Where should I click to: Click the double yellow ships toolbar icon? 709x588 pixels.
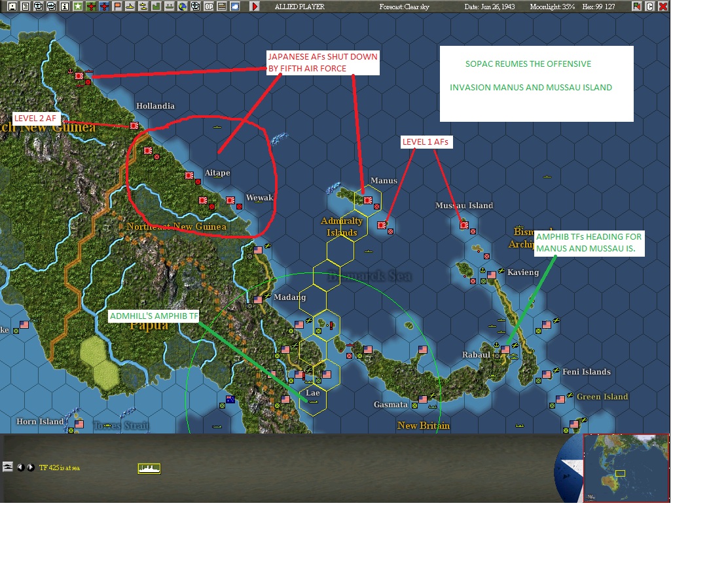[x=143, y=7]
